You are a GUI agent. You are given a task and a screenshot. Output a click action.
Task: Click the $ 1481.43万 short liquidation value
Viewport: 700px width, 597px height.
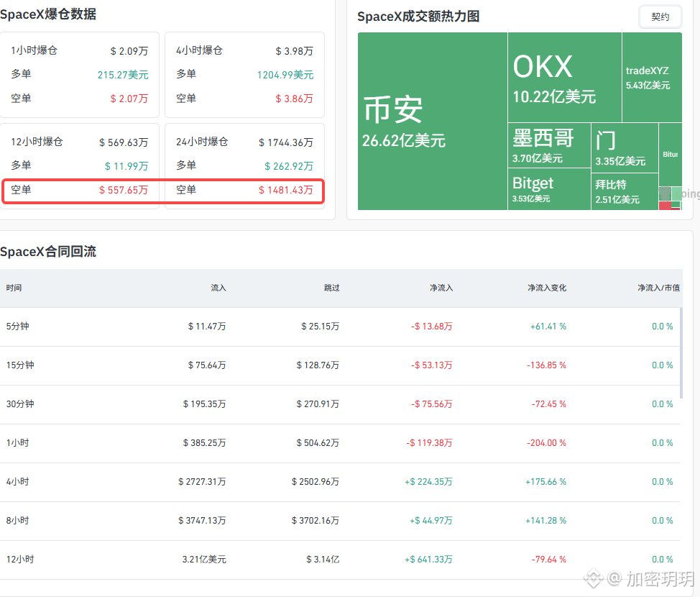[286, 190]
